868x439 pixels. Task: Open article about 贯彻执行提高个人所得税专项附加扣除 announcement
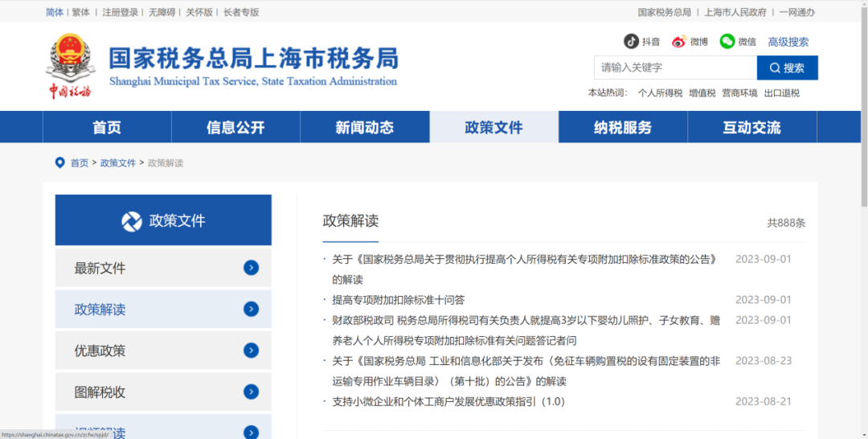click(x=525, y=269)
